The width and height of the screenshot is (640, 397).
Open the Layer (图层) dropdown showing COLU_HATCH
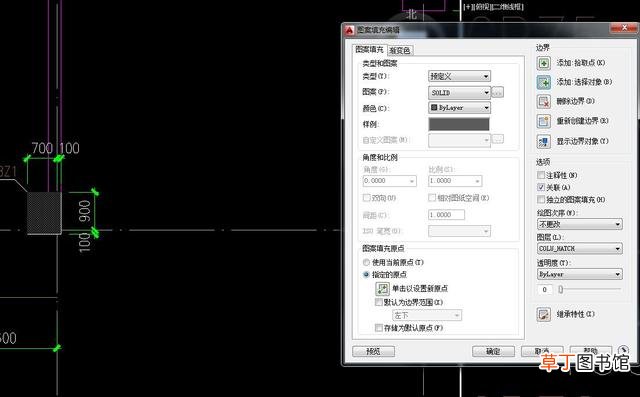580,248
